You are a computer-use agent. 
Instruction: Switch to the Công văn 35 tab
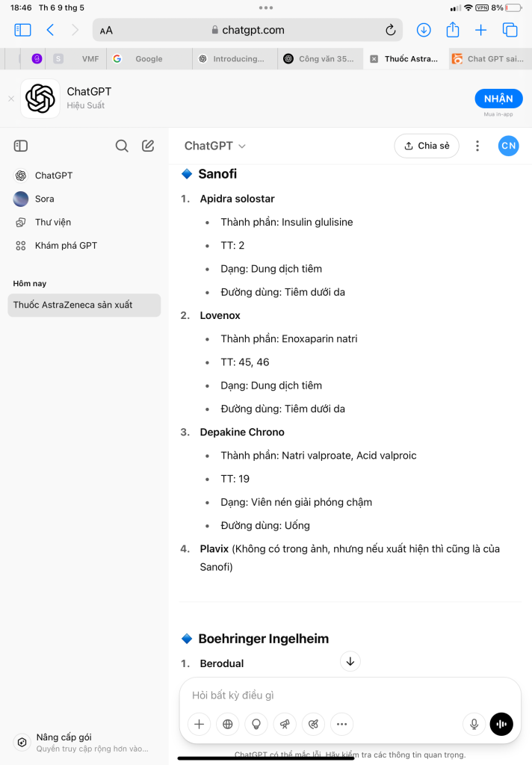(x=321, y=59)
